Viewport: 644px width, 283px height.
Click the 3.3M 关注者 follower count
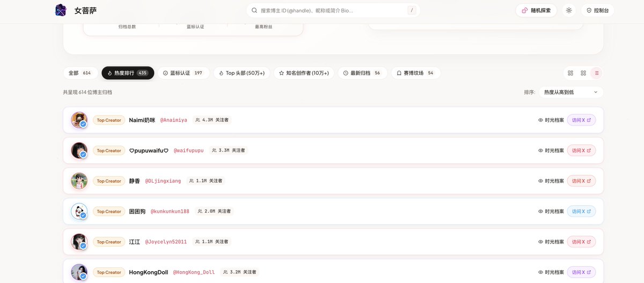pos(229,150)
